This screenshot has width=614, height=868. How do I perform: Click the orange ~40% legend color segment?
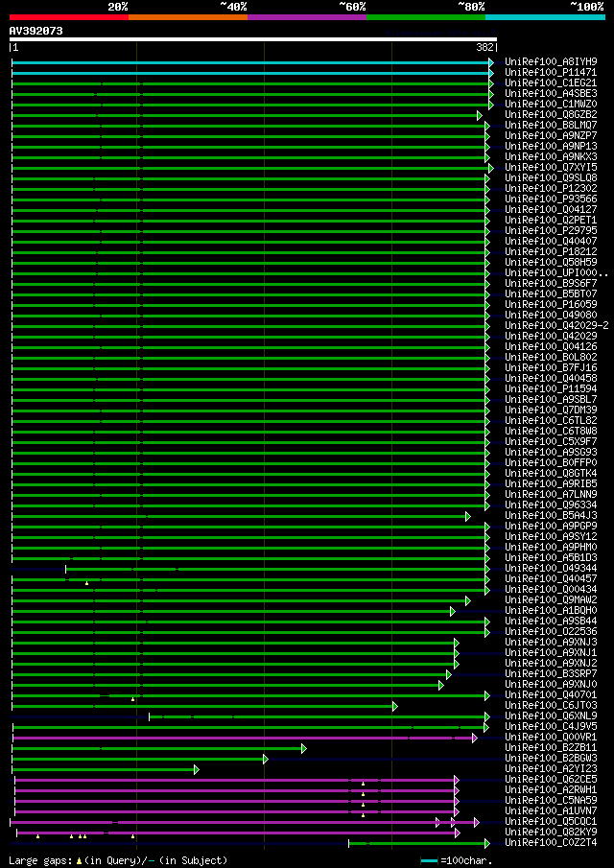click(x=188, y=17)
